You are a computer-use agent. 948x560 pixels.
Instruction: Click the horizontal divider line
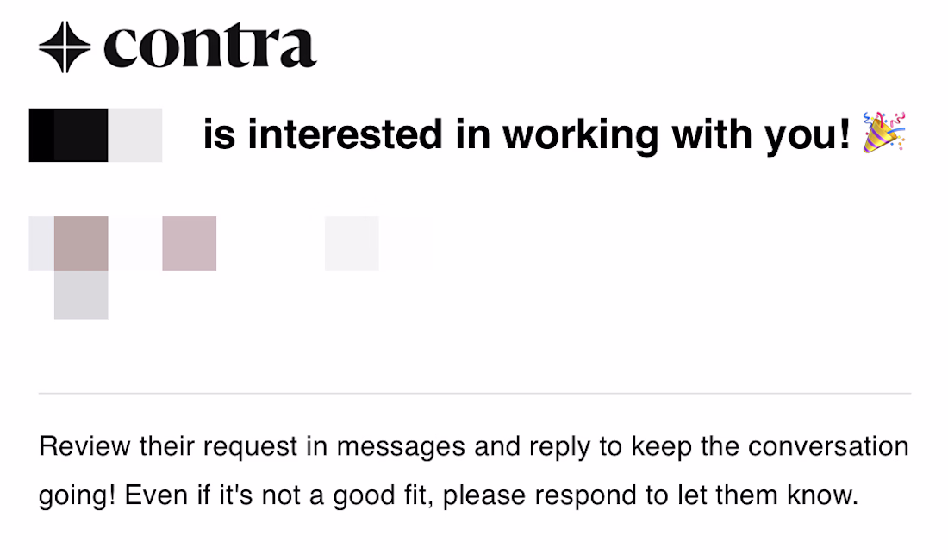475,393
